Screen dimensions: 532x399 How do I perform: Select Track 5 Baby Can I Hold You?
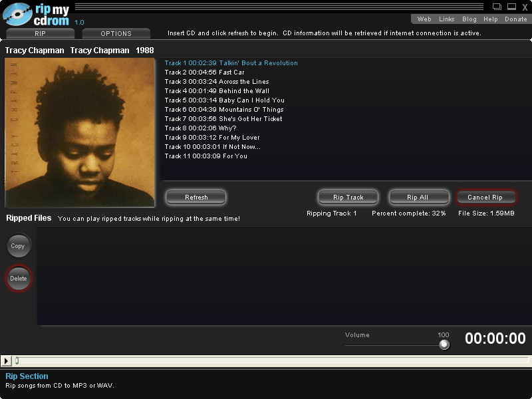tap(225, 100)
